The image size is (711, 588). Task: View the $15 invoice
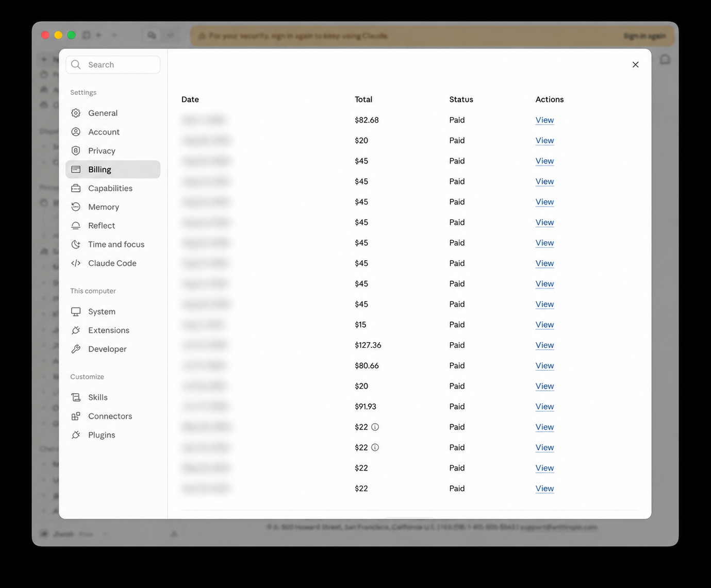(x=544, y=325)
